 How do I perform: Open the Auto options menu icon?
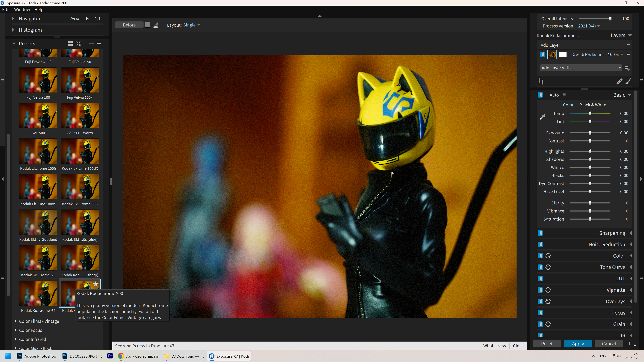[x=564, y=95]
